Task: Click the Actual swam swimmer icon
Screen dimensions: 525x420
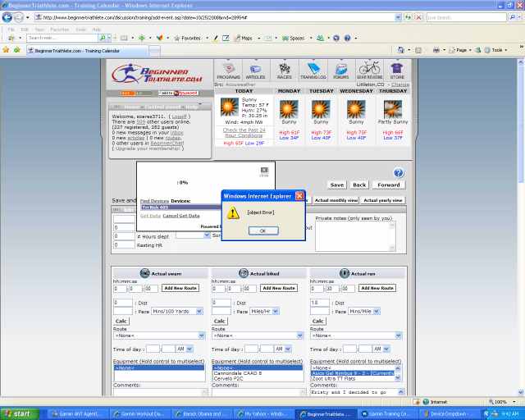Action: [x=144, y=273]
